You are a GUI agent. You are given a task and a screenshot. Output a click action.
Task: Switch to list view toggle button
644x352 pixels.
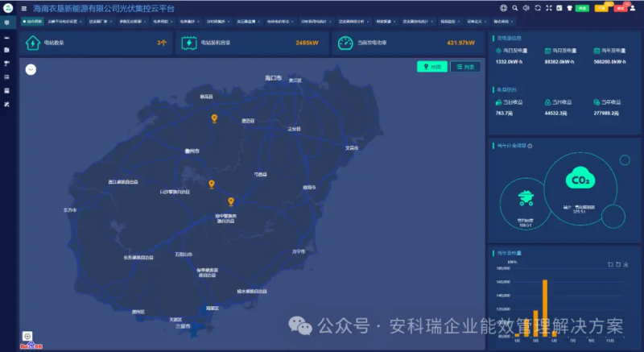[x=465, y=67]
